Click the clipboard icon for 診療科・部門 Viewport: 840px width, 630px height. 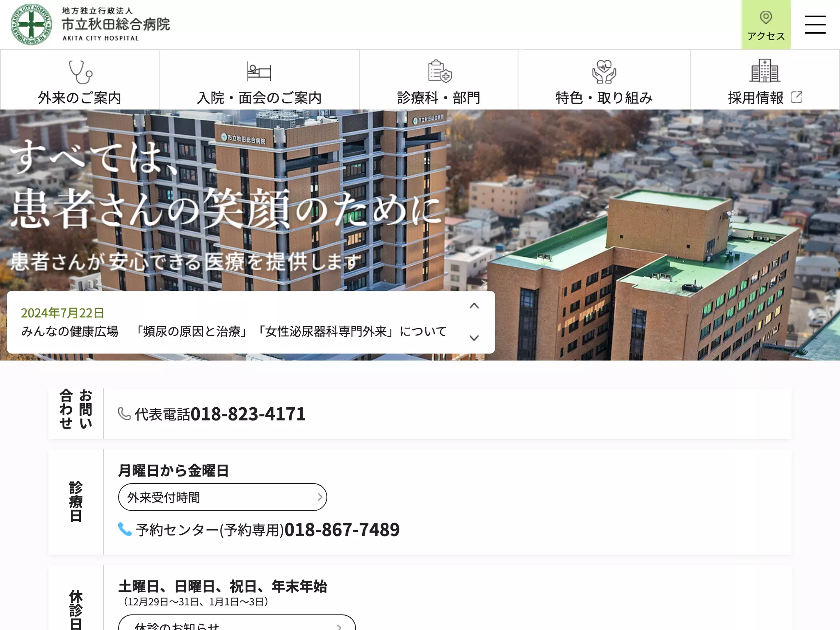[x=439, y=71]
